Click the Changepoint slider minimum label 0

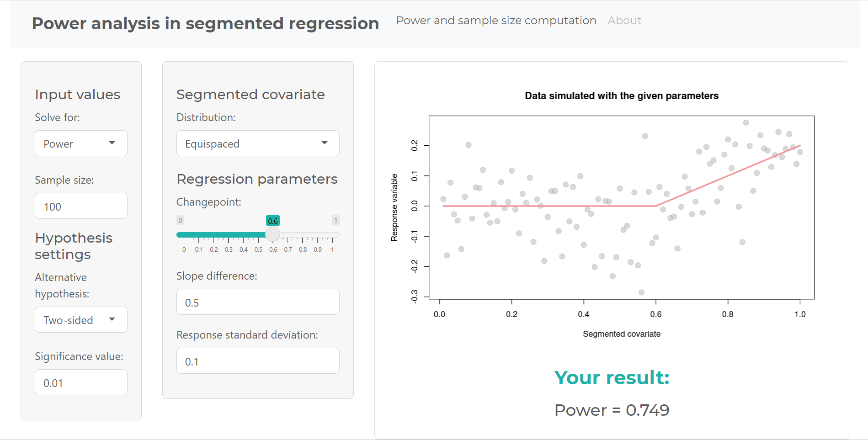click(180, 220)
